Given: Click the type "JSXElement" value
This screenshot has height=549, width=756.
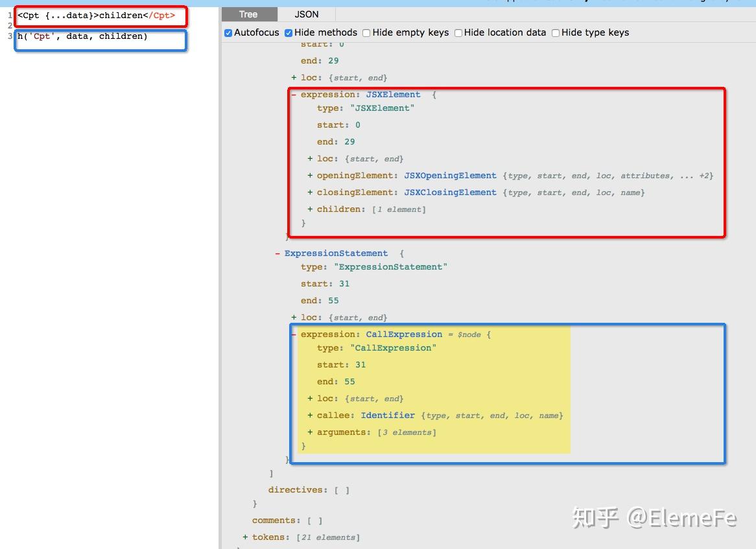Looking at the screenshot, I should [x=382, y=108].
